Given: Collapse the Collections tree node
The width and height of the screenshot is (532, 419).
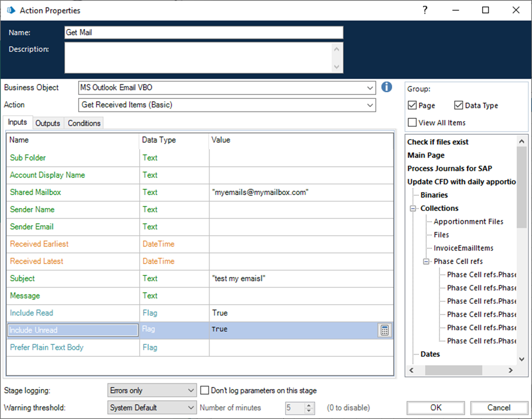Looking at the screenshot, I should pos(413,208).
